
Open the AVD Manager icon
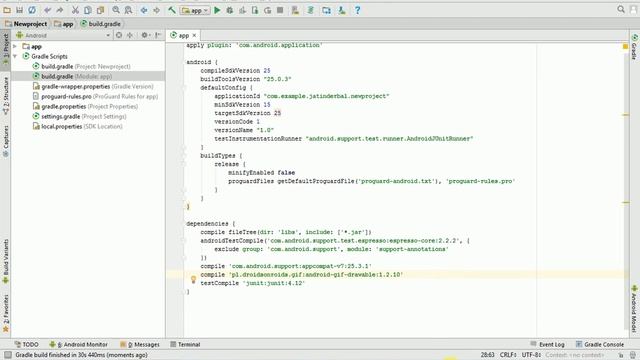click(x=295, y=10)
